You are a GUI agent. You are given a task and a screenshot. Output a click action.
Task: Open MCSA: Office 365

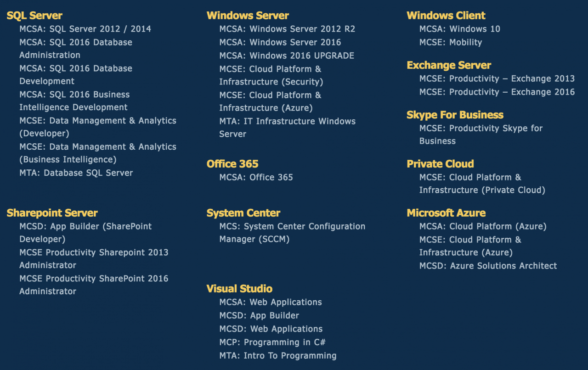click(x=256, y=177)
